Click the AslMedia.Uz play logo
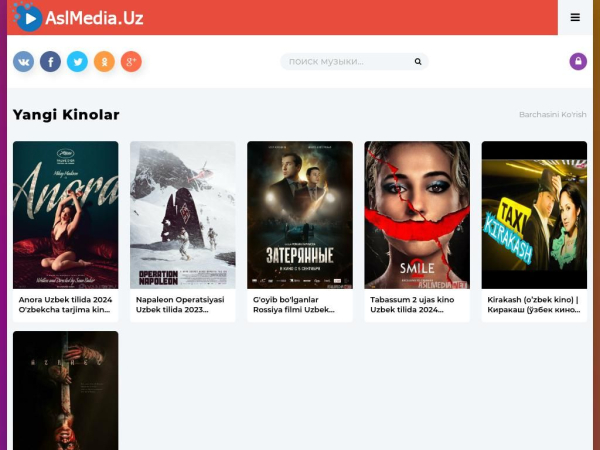 [28, 17]
